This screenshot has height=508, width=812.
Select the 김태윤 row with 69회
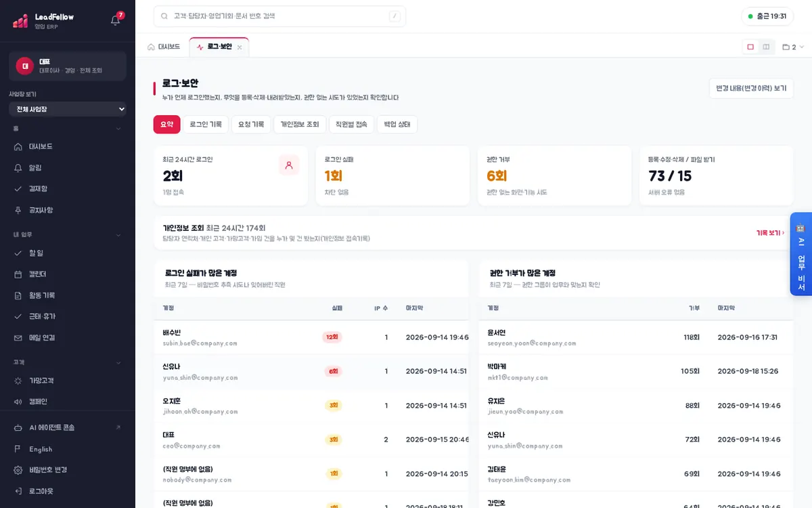pyautogui.click(x=635, y=474)
